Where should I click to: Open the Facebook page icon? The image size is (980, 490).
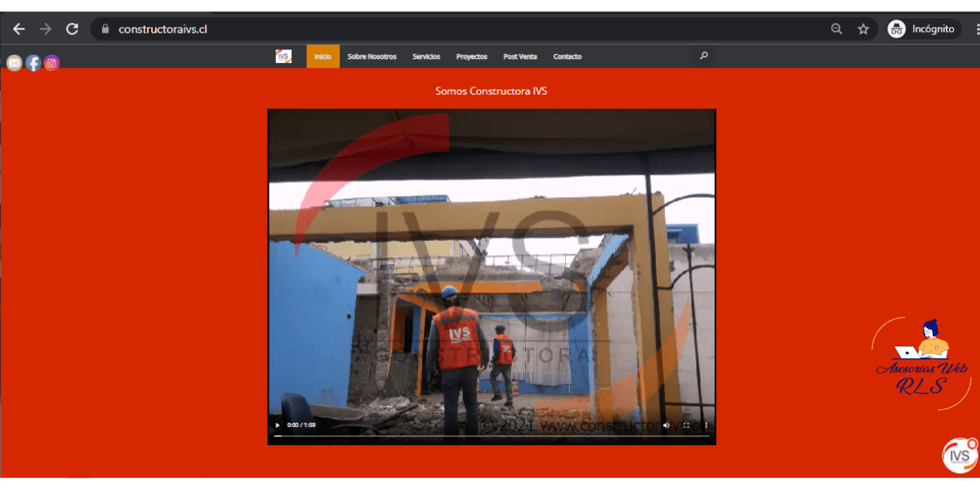point(33,63)
